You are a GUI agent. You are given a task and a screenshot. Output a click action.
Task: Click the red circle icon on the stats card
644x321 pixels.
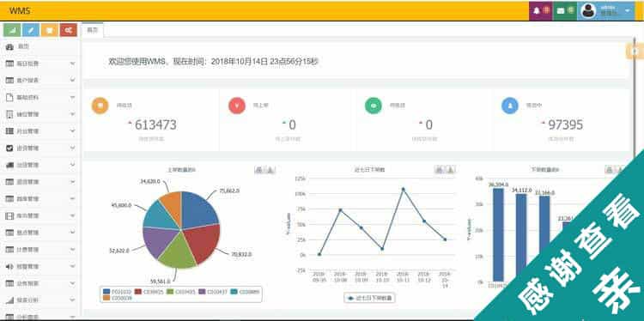point(237,106)
